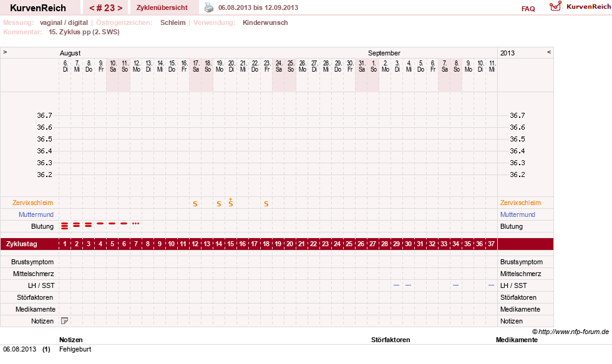The height and width of the screenshot is (364, 612).
Task: Click the date range 06.08.2013 bis 12.09.2013
Action: click(258, 7)
